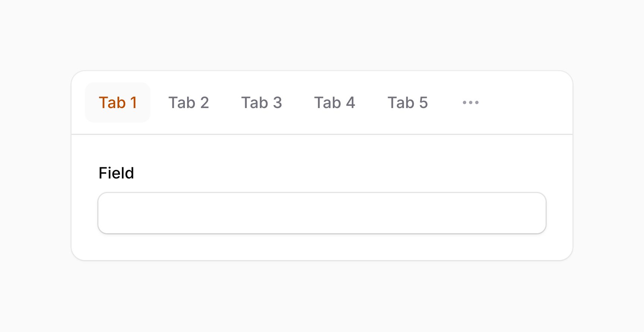Screen dimensions: 644x332
Task: Focus the empty text field under Field
Action: (322, 213)
